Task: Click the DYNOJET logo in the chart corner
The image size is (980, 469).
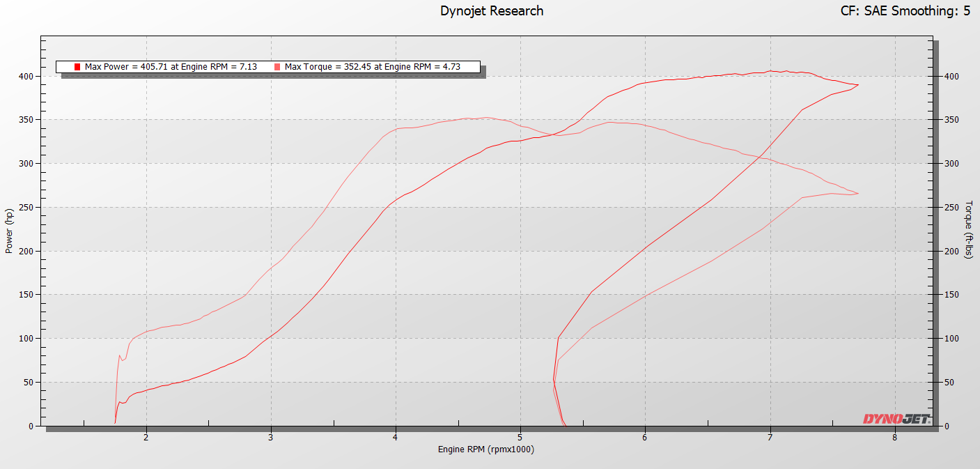Action: coord(896,419)
